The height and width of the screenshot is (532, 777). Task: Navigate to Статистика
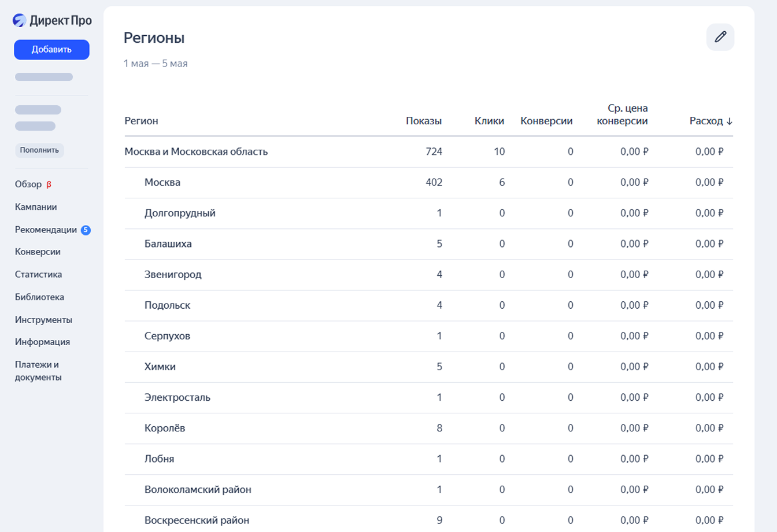coord(38,275)
